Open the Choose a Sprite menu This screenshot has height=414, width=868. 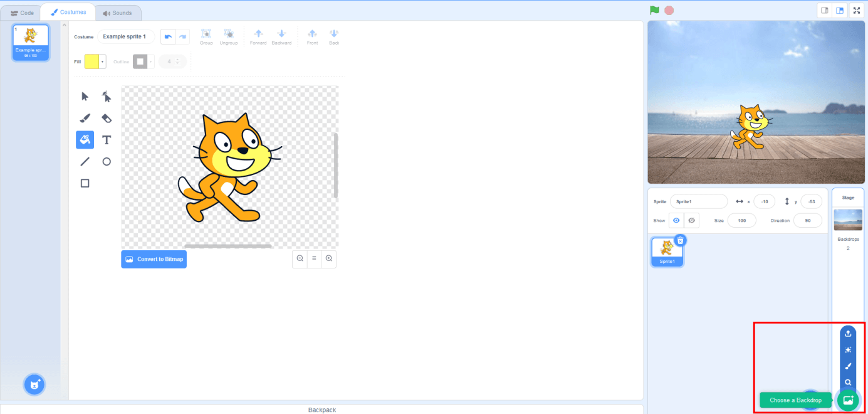pos(810,400)
